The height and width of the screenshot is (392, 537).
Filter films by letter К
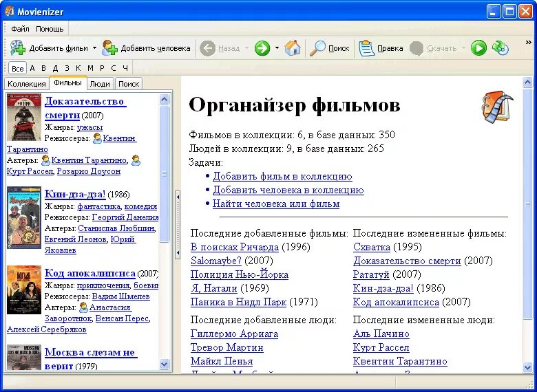coord(78,68)
